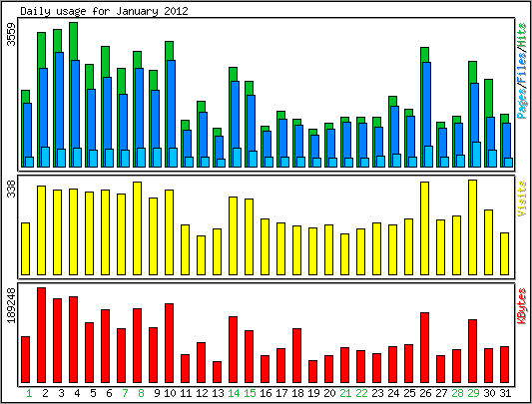Click the red KBytes bar for day 18
This screenshot has width=532, height=404.
[296, 355]
